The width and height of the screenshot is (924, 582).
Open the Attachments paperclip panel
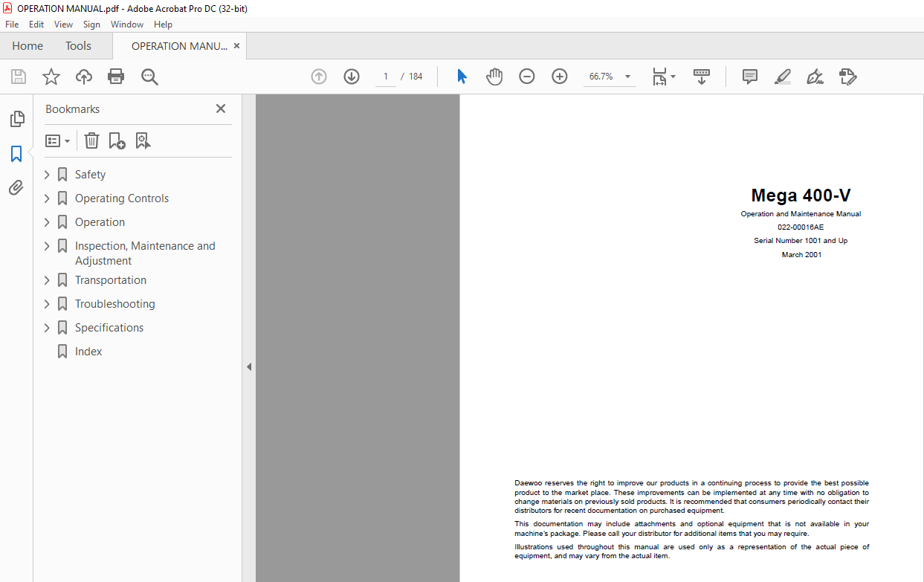pos(16,188)
